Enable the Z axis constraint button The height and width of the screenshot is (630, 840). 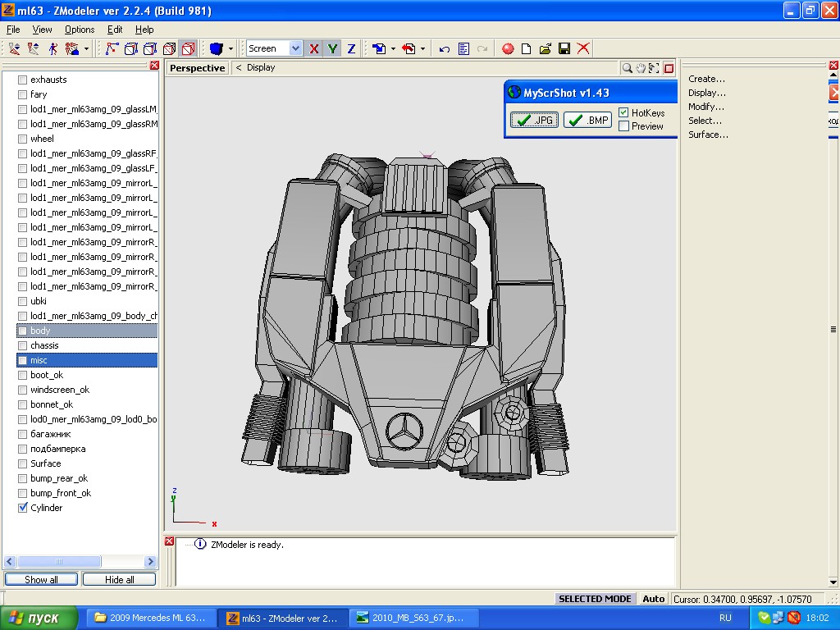[x=351, y=48]
